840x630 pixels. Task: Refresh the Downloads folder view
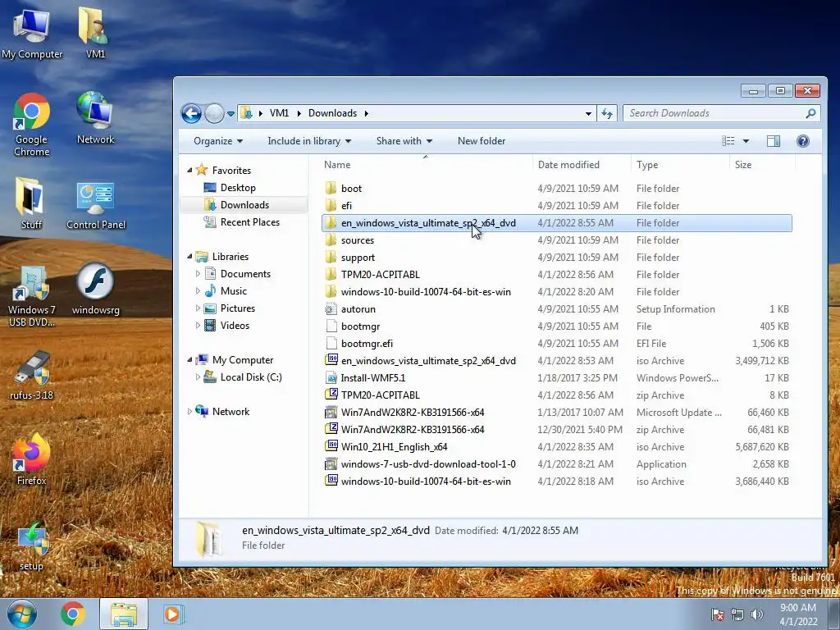607,113
